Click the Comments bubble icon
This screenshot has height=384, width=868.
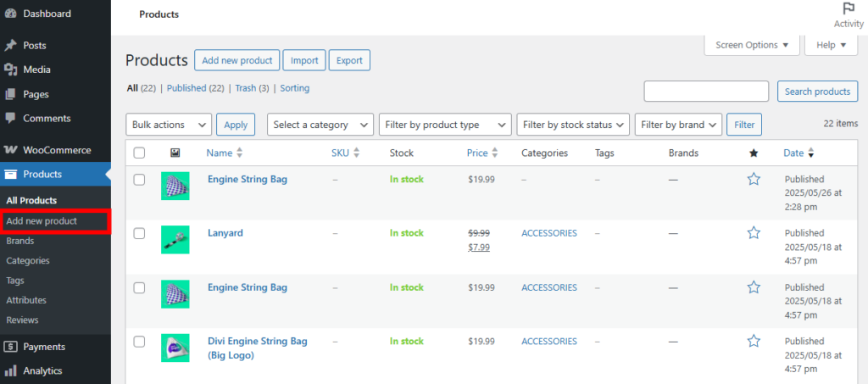click(11, 118)
